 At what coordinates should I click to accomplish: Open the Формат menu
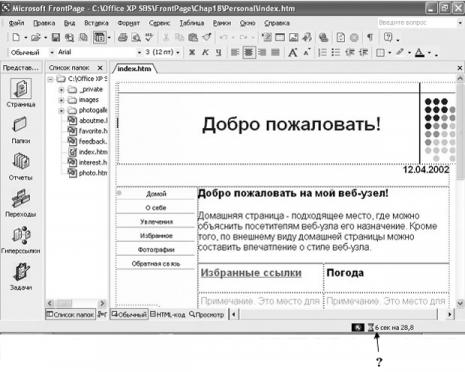click(128, 23)
